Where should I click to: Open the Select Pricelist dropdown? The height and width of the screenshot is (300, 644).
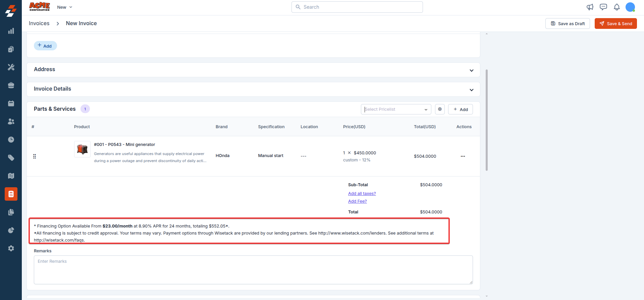[x=396, y=109]
